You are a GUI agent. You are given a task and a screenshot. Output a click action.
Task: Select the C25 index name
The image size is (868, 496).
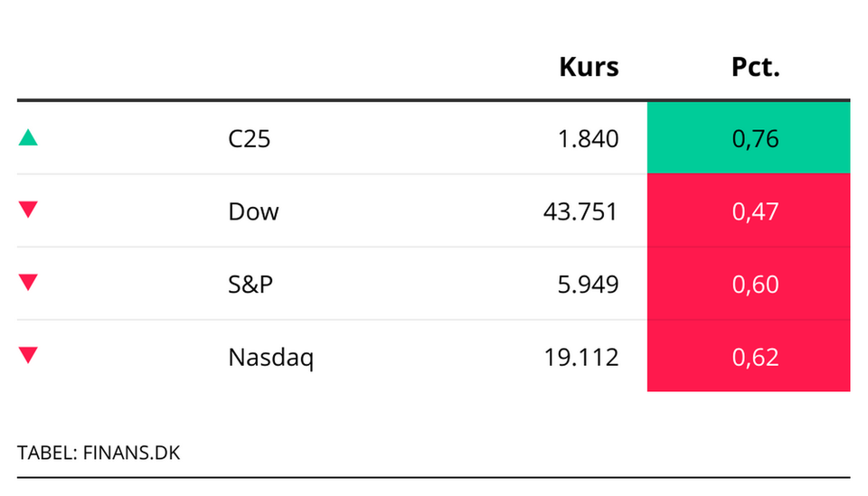coord(250,139)
